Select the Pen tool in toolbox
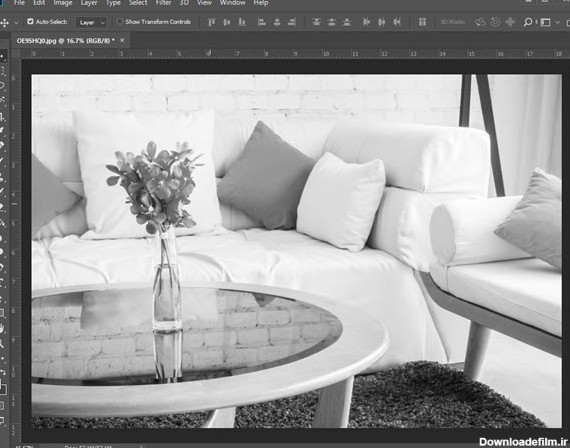The height and width of the screenshot is (448, 570). pos(2,268)
